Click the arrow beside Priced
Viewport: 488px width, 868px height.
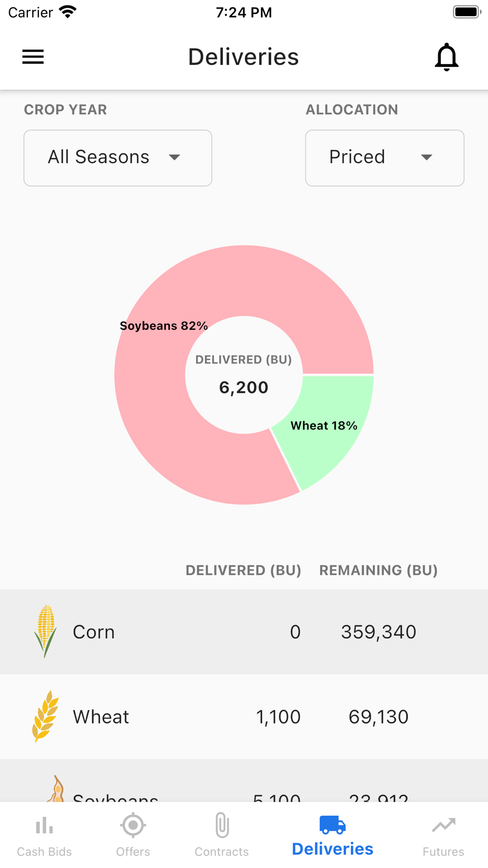point(427,157)
